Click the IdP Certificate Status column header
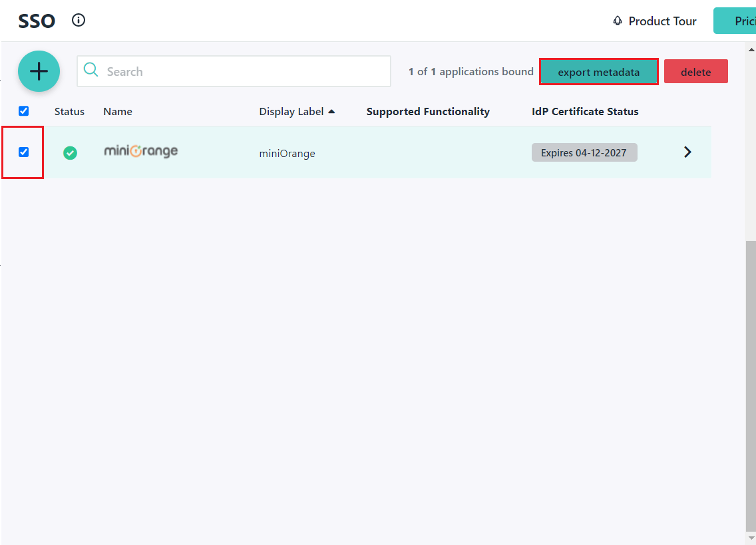Viewport: 756px width, 545px height. click(x=585, y=111)
